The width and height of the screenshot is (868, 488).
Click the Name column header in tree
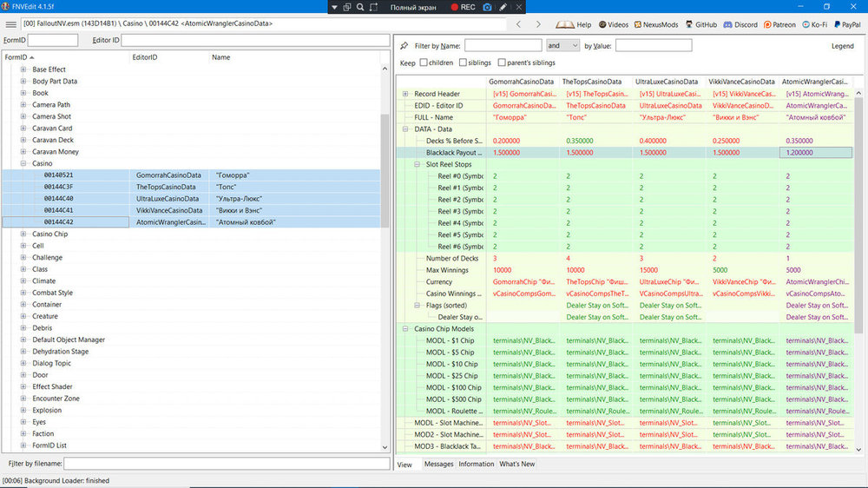pos(294,57)
